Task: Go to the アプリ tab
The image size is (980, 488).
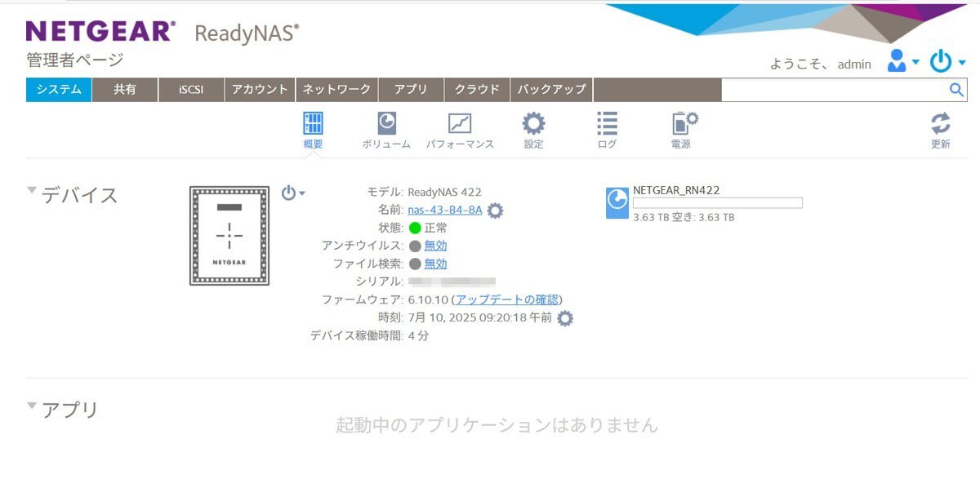Action: [411, 90]
